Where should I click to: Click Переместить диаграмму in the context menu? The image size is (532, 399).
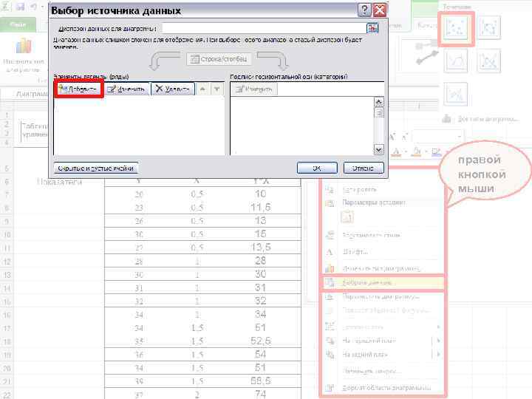tap(382, 297)
